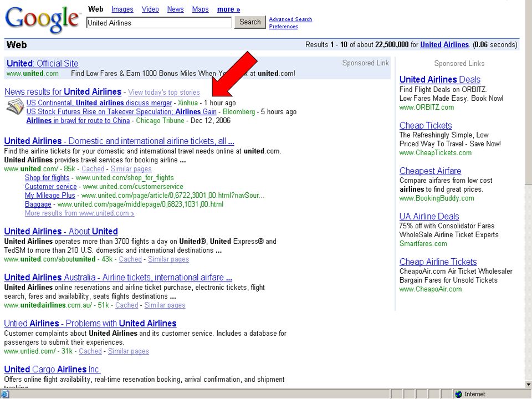Image resolution: width=532 pixels, height=399 pixels.
Task: Click Similar pages for www.untied.com result
Action: tap(128, 351)
